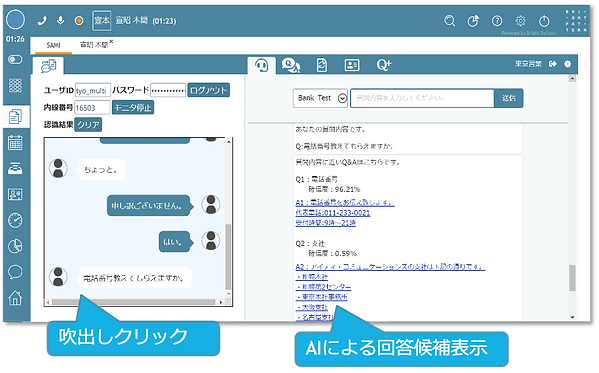
Task: Click the transcript vertical scrollbar thumb
Action: [x=228, y=257]
